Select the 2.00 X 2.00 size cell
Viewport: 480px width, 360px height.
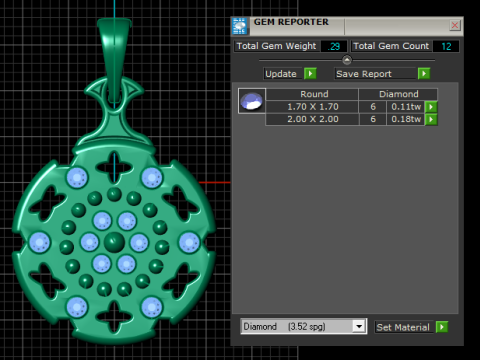click(x=312, y=119)
